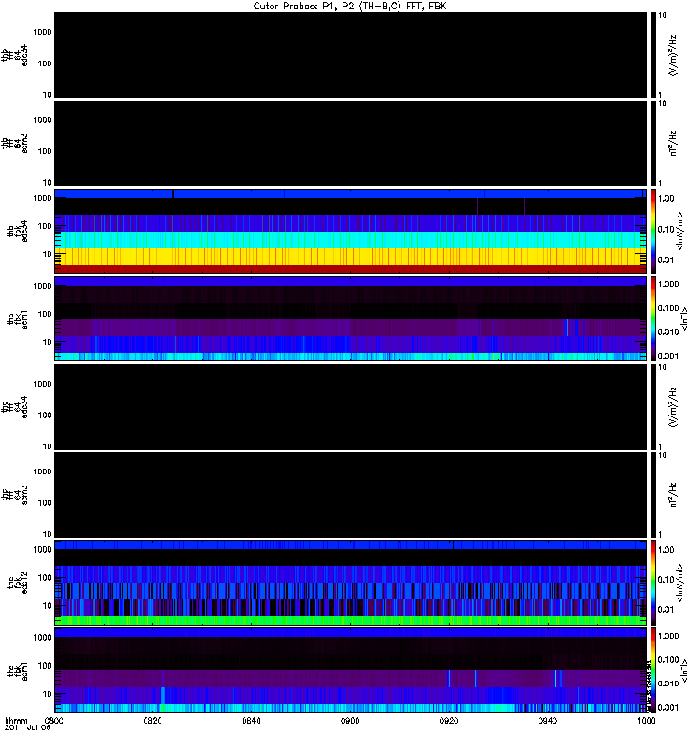This screenshot has width=700, height=747.
Task: Click the 1000 time tick label
Action: click(x=644, y=722)
